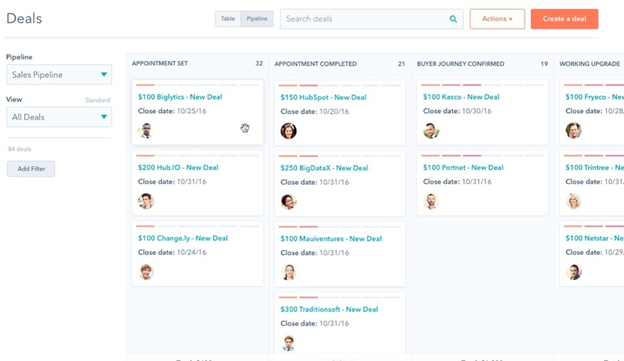Click the Appointment Set column header
This screenshot has height=361, width=624.
pos(160,63)
